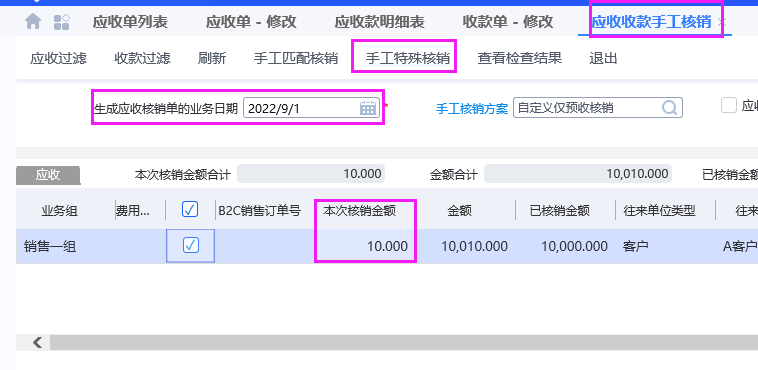Open the 应收过滤 filter
The width and height of the screenshot is (758, 370).
click(x=58, y=59)
